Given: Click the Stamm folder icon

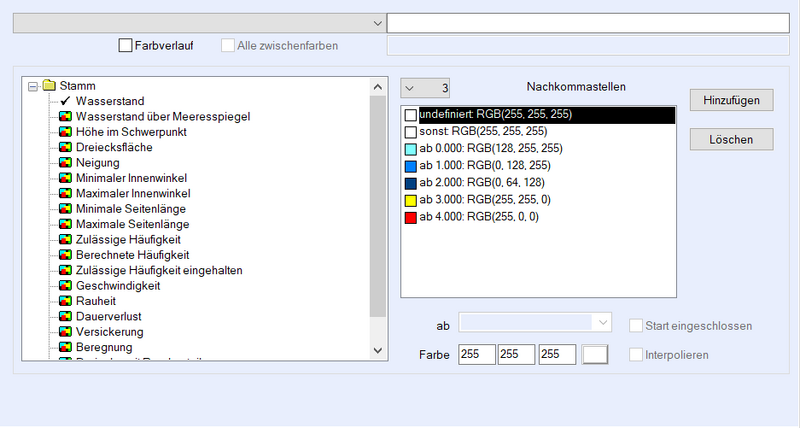Looking at the screenshot, I should tap(49, 85).
